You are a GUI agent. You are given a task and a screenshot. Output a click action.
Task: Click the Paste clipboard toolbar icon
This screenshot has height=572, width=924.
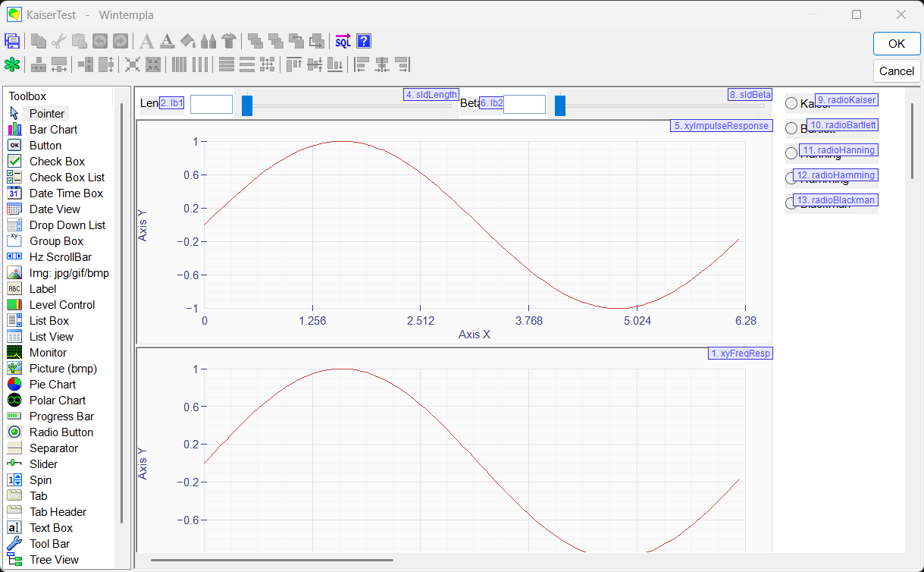point(79,41)
